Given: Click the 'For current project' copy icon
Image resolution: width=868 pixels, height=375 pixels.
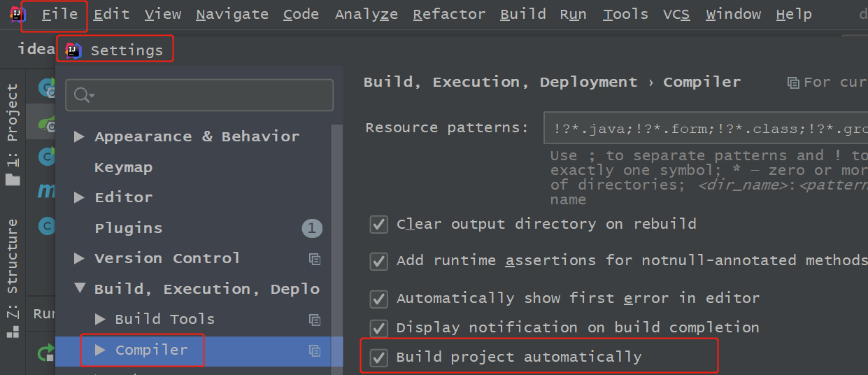Looking at the screenshot, I should 793,83.
